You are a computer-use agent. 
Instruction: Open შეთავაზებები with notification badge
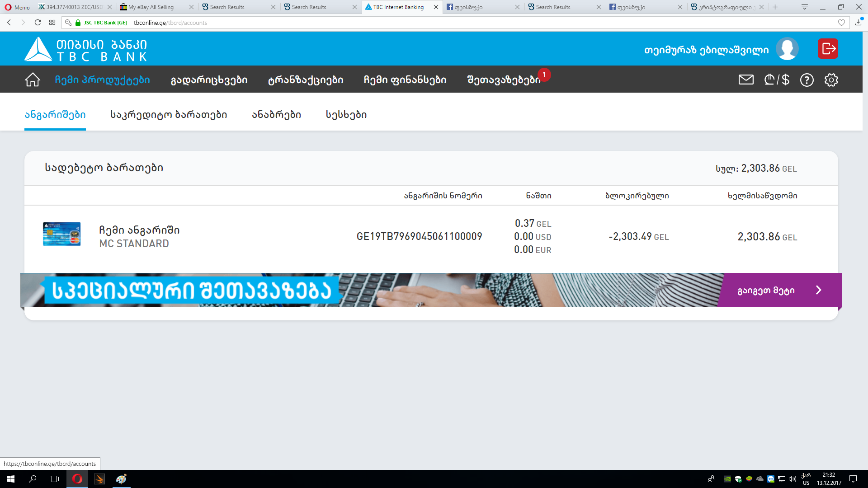pyautogui.click(x=504, y=80)
